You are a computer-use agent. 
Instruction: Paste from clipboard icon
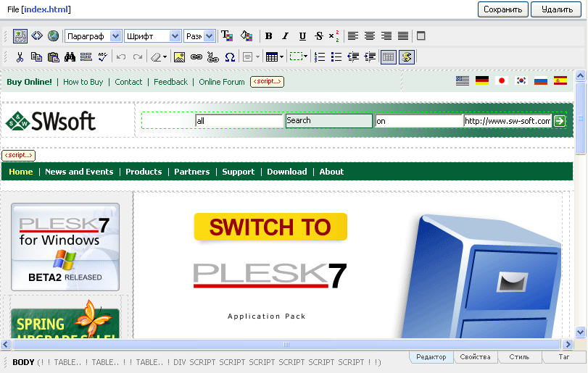click(x=53, y=57)
